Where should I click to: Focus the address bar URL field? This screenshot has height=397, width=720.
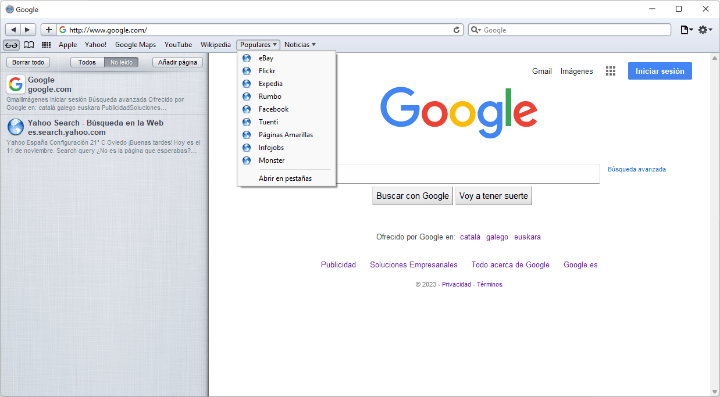point(259,30)
